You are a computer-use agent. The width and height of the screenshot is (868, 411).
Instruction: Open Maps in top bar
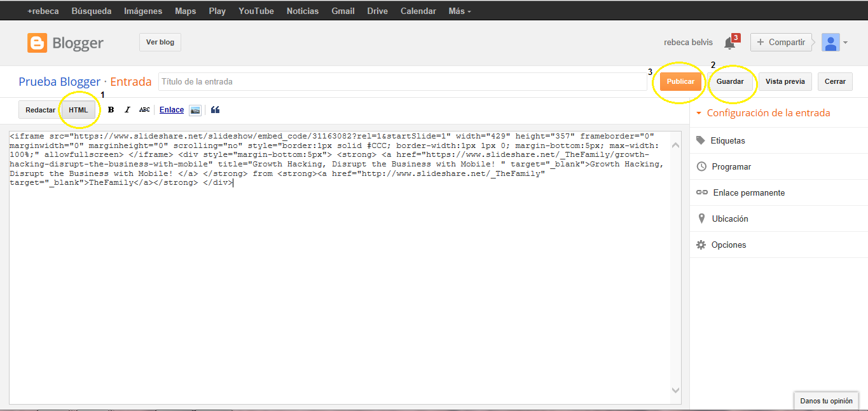[186, 11]
